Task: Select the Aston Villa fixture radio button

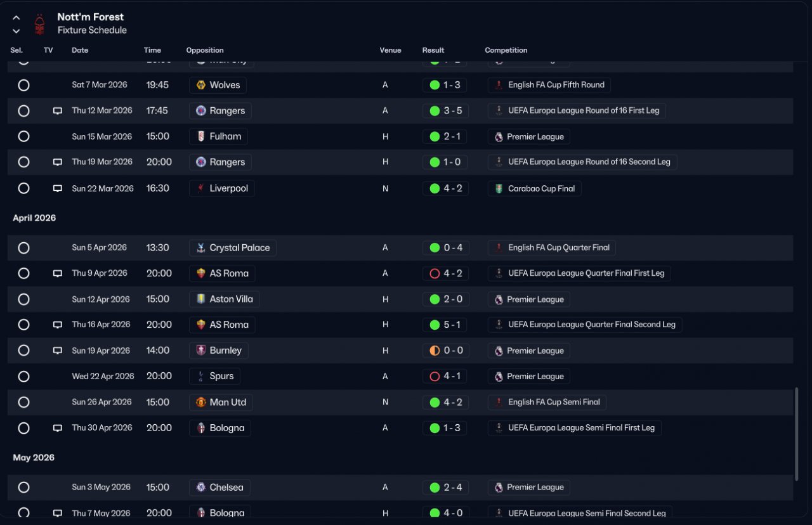Action: (x=23, y=299)
